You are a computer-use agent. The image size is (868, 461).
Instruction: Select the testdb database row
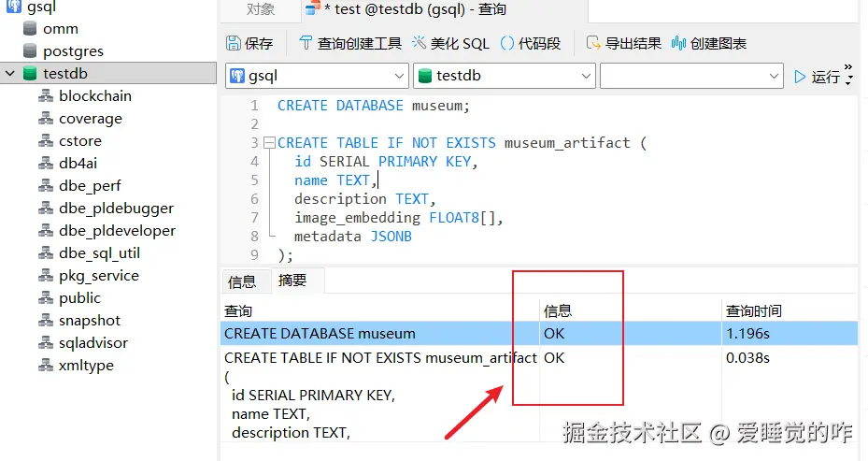pyautogui.click(x=108, y=73)
